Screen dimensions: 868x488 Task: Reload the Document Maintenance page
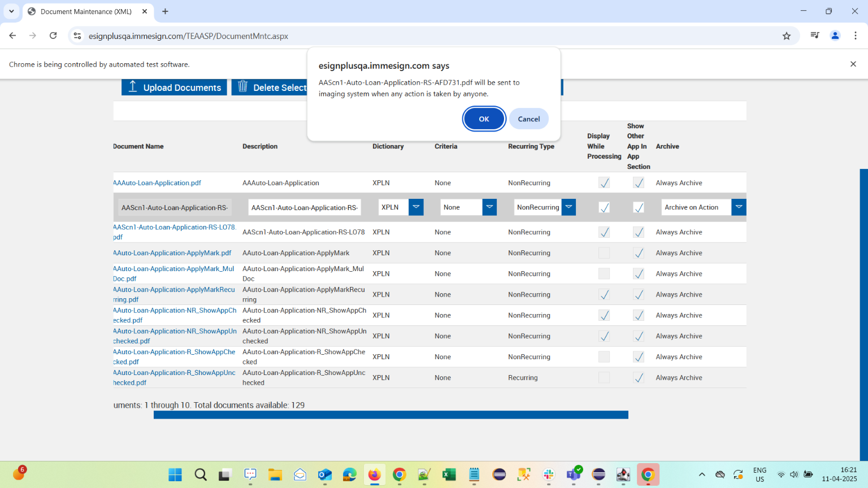(53, 36)
